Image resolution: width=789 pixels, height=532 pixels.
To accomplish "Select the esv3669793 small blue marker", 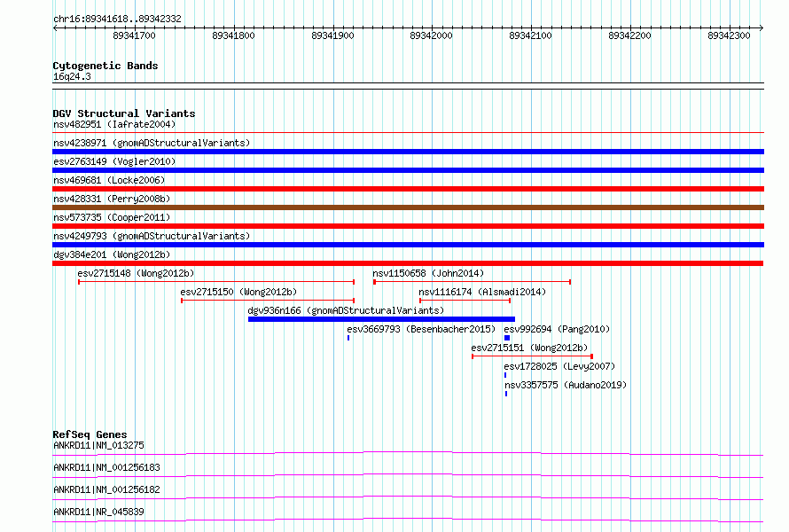I will point(348,338).
